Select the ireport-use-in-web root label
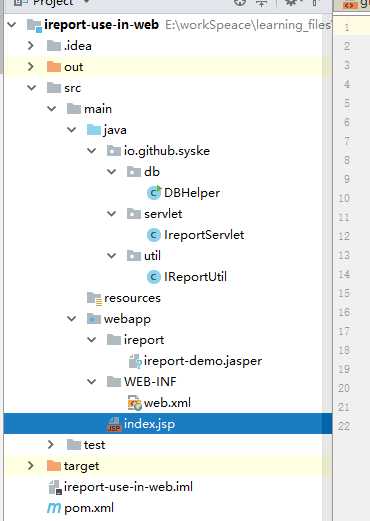The image size is (370, 521). pos(101,25)
